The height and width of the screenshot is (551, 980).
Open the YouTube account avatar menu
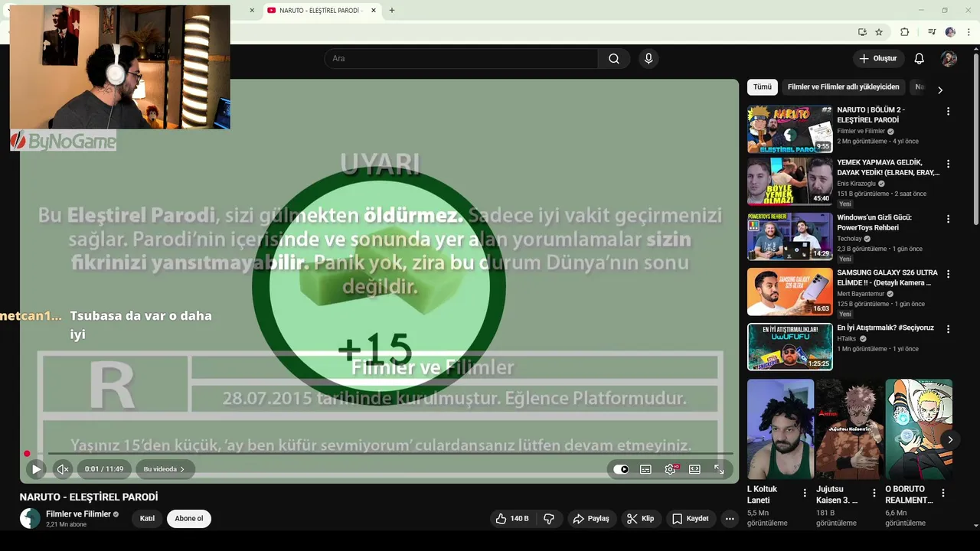click(x=949, y=58)
